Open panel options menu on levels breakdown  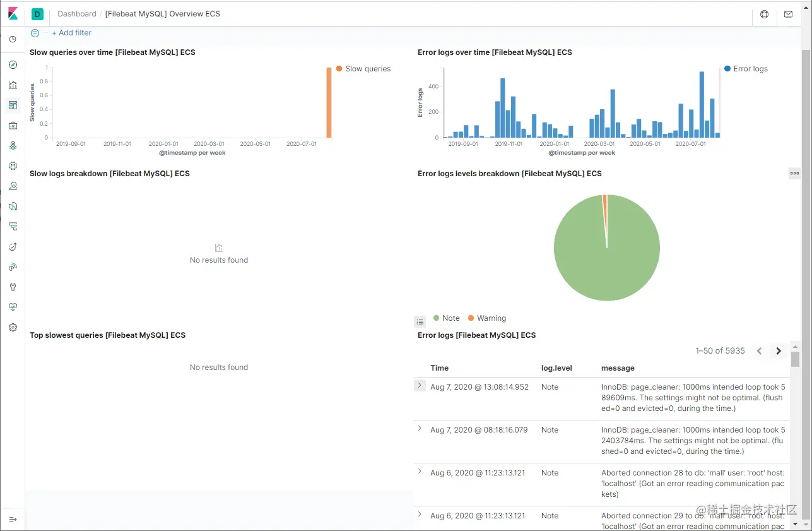[794, 173]
